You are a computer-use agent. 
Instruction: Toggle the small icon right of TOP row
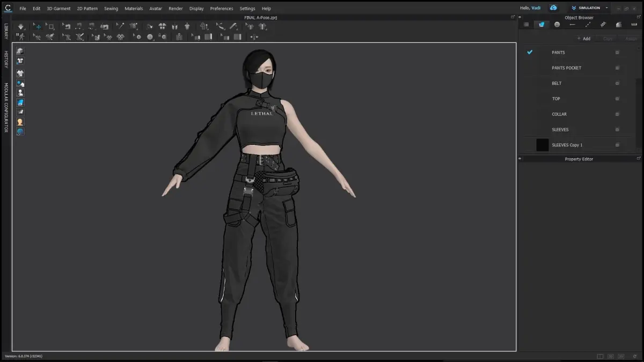click(617, 99)
